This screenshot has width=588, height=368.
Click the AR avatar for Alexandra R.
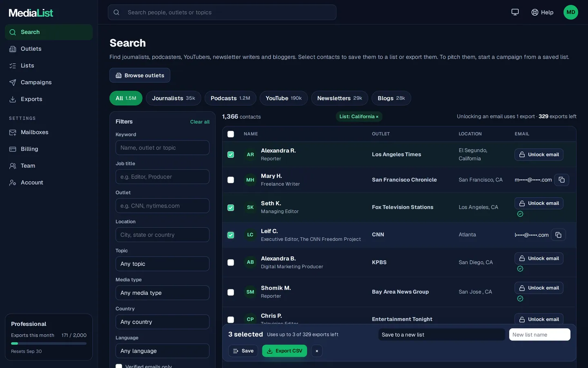pyautogui.click(x=250, y=155)
